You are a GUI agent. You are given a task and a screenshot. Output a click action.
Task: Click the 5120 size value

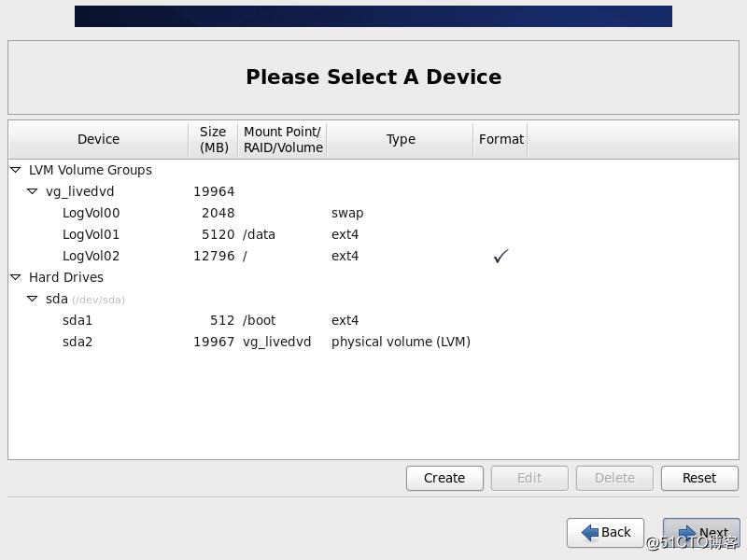(x=218, y=234)
